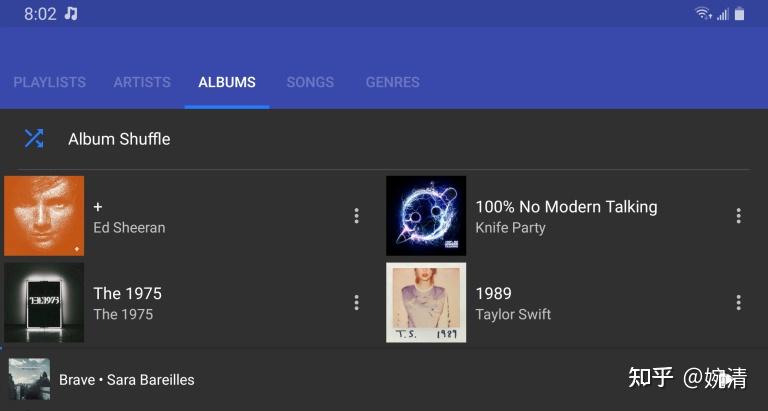Open options menu for Ed Sheeran album
This screenshot has height=411, width=768.
[357, 216]
